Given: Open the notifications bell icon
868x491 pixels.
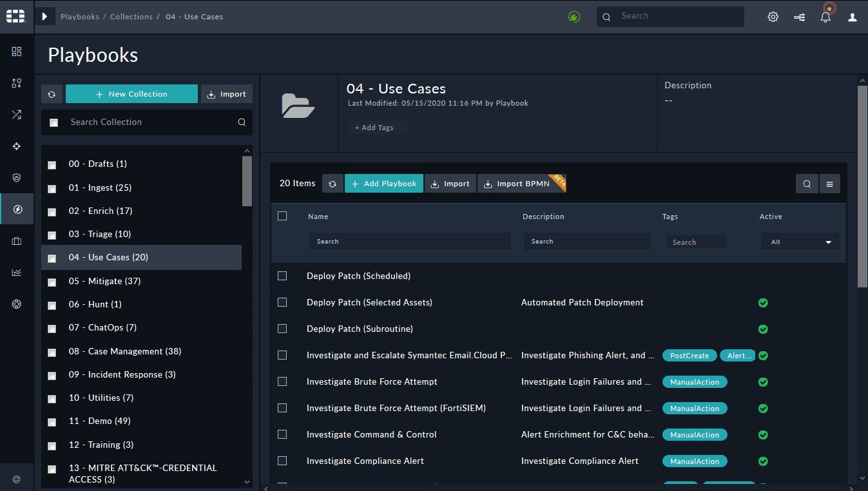Looking at the screenshot, I should coord(825,17).
